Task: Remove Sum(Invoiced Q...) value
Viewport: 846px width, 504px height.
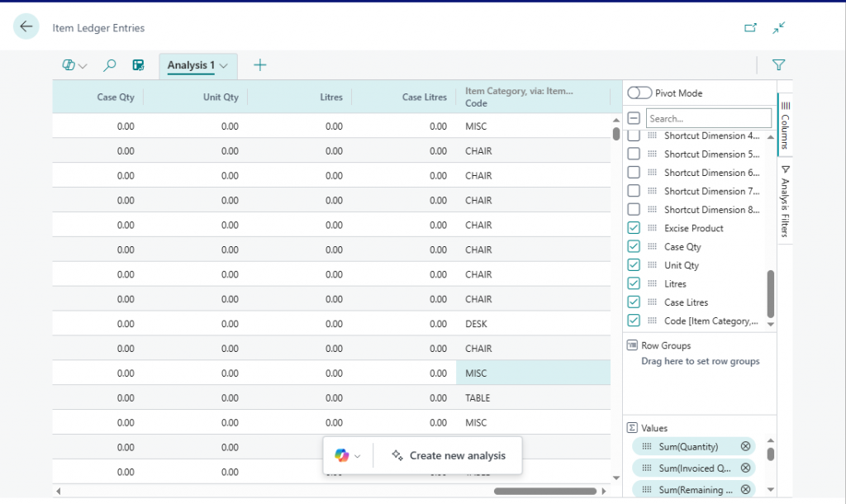Action: tap(745, 468)
